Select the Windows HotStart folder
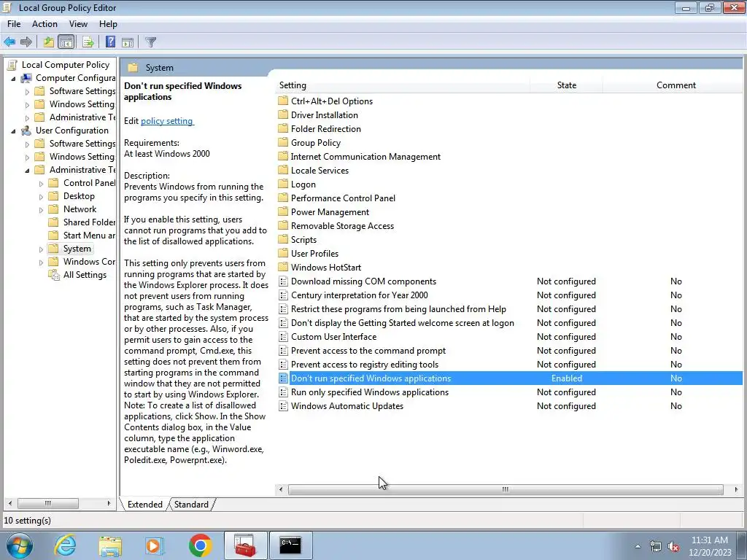The image size is (747, 560). coord(326,267)
